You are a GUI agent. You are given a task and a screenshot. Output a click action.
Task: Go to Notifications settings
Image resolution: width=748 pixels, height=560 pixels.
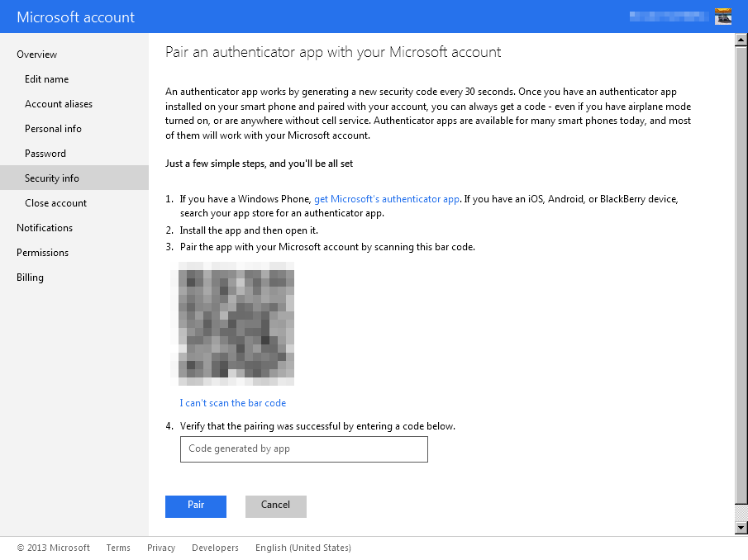tap(45, 228)
